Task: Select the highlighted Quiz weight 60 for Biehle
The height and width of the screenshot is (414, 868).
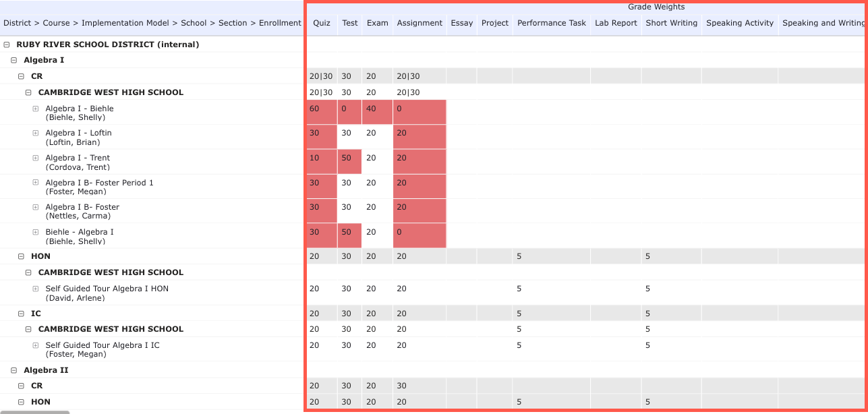Action: pos(321,111)
